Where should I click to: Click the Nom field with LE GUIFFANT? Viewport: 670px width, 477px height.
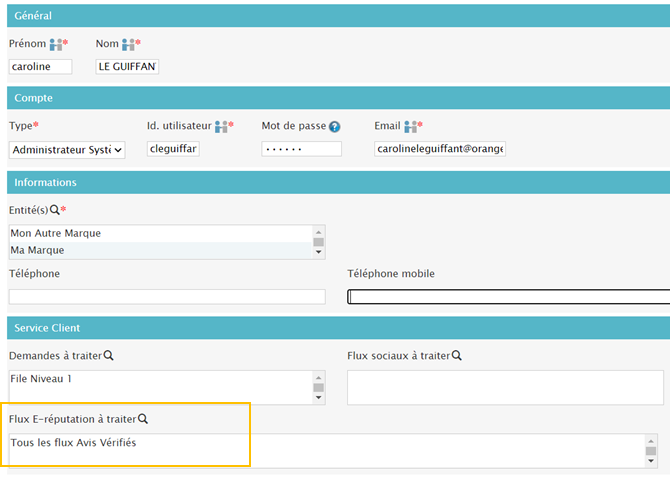[x=127, y=67]
